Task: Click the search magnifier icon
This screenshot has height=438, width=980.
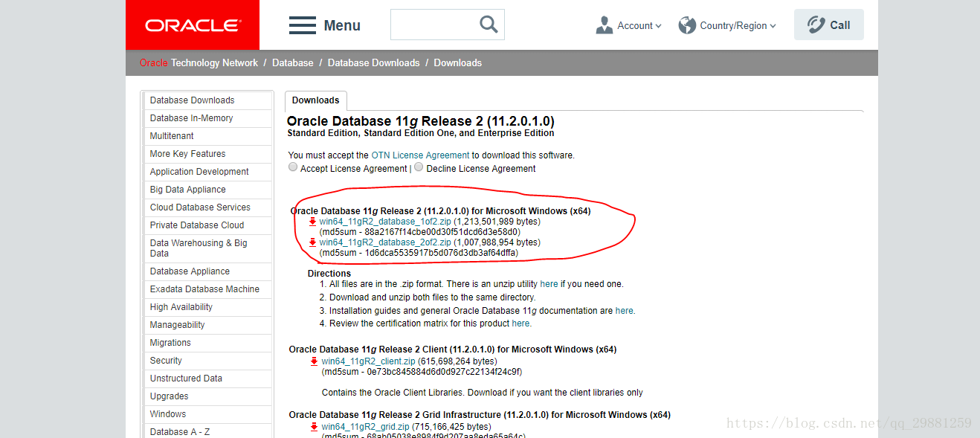Action: [x=489, y=25]
